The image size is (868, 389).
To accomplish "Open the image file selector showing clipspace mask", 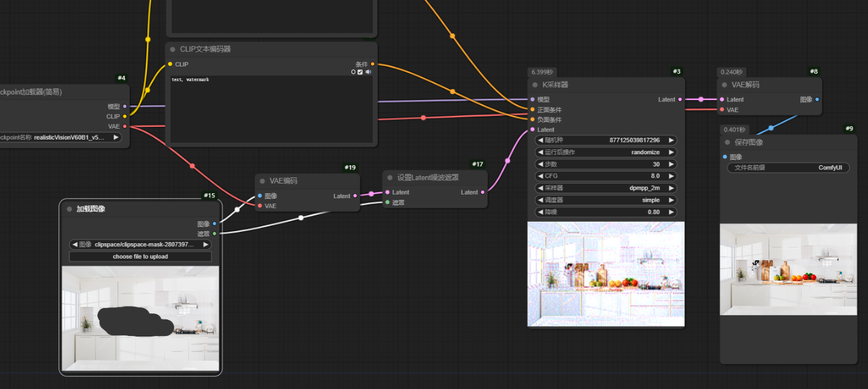I will pos(140,244).
